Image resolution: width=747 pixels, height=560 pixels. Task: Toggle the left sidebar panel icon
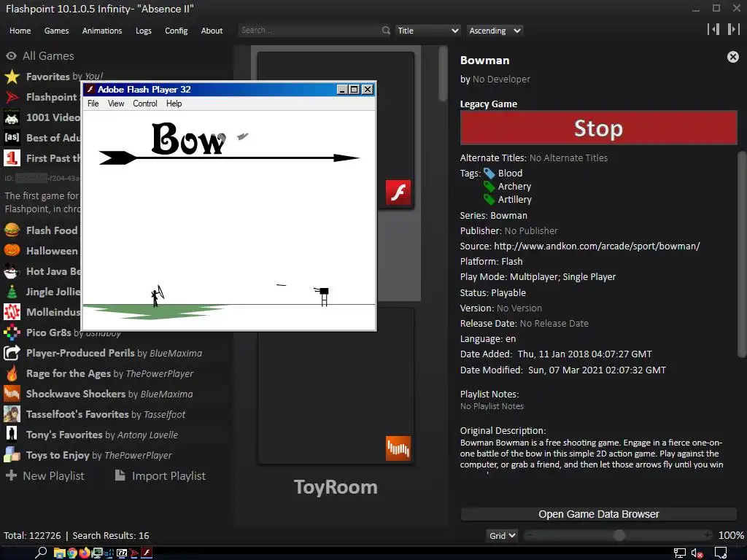tap(713, 29)
